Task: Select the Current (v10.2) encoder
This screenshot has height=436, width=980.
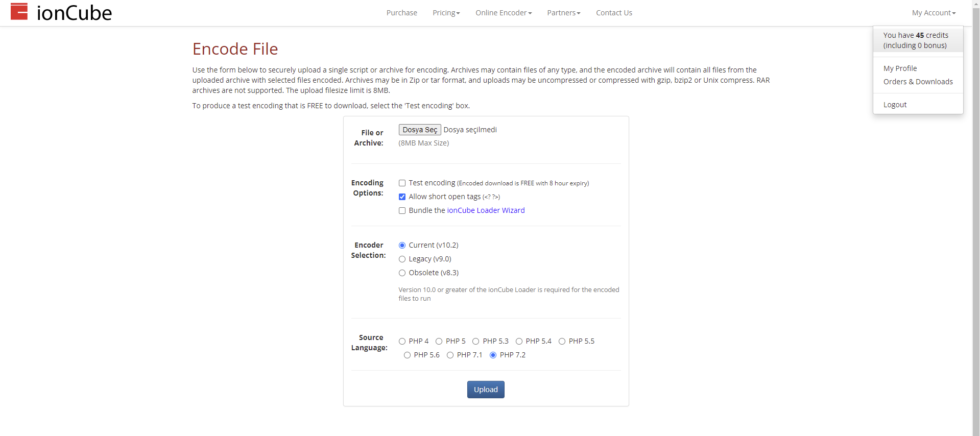Action: pyautogui.click(x=402, y=246)
